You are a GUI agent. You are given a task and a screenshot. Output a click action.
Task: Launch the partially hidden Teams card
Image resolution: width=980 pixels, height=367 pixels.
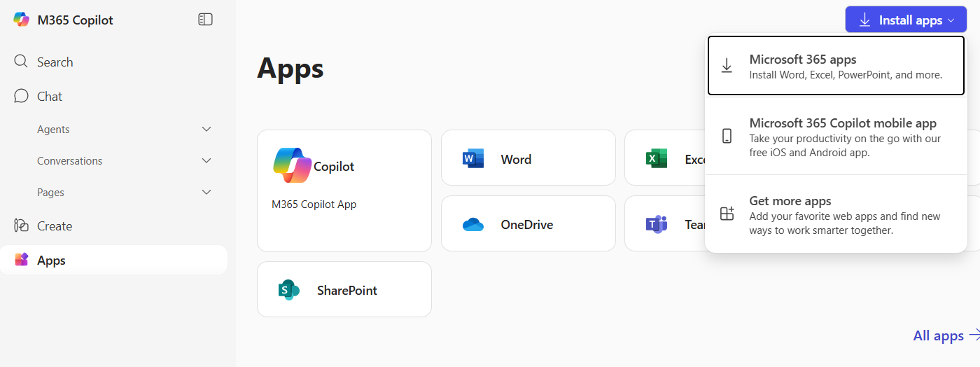[x=664, y=224]
